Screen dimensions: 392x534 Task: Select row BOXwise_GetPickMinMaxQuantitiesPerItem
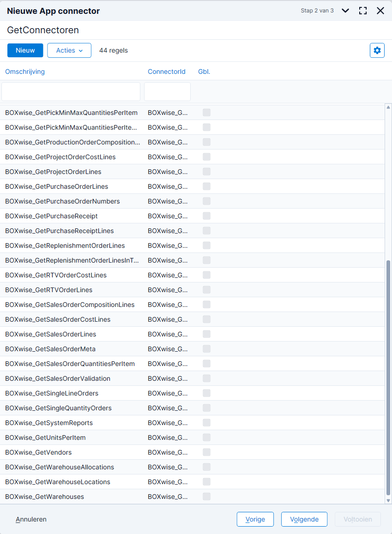point(192,113)
